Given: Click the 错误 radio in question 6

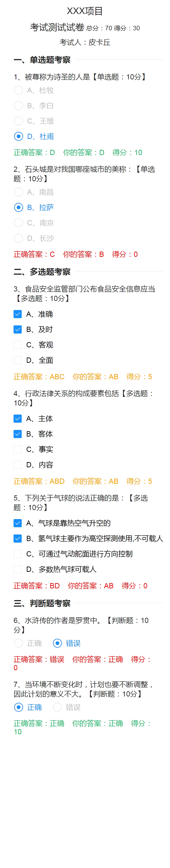Looking at the screenshot, I should 58,643.
